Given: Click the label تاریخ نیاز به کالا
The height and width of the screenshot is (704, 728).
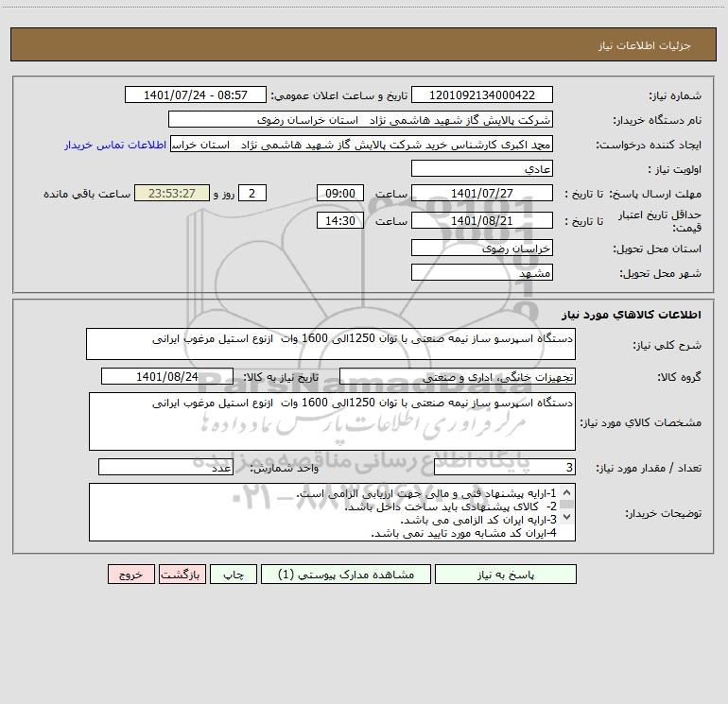Looking at the screenshot, I should tap(282, 377).
